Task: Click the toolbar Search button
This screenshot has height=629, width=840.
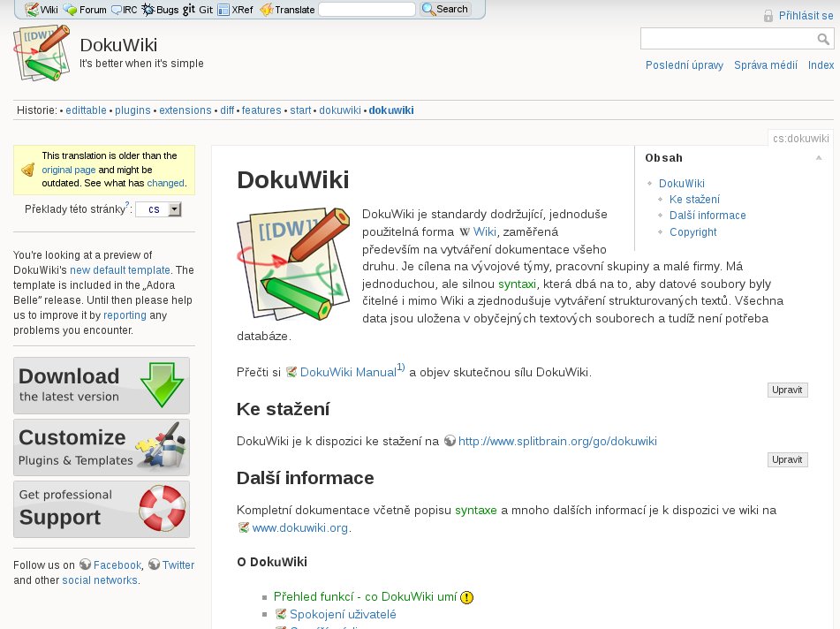Action: [x=445, y=9]
